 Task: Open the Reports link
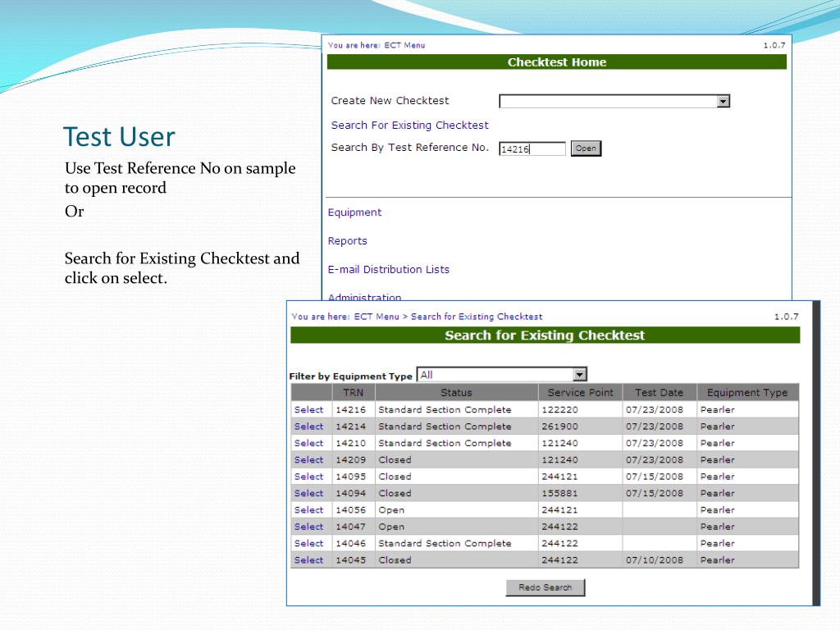[348, 241]
